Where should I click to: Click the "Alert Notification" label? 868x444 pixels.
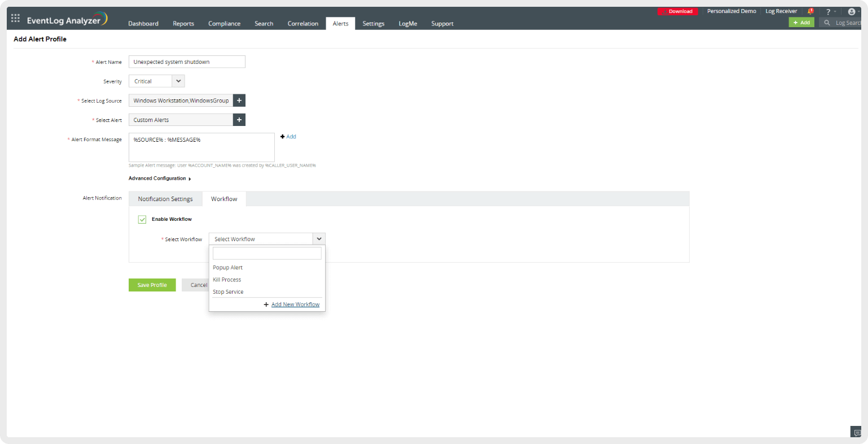[x=102, y=198]
